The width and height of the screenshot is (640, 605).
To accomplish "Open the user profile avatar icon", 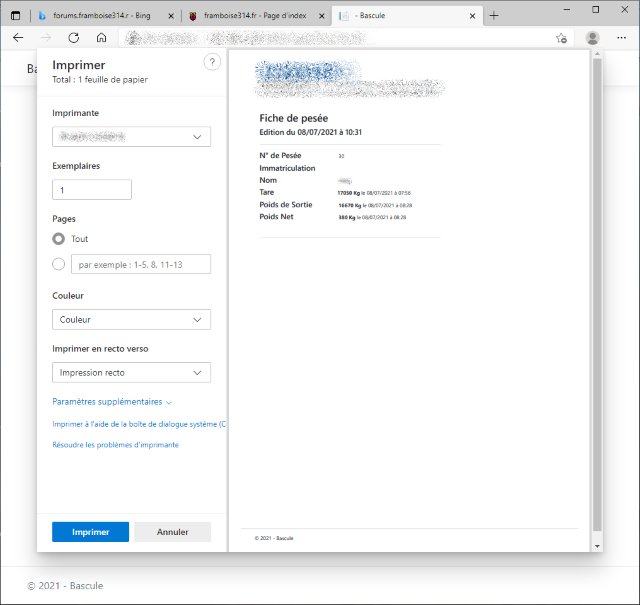I will (x=593, y=37).
